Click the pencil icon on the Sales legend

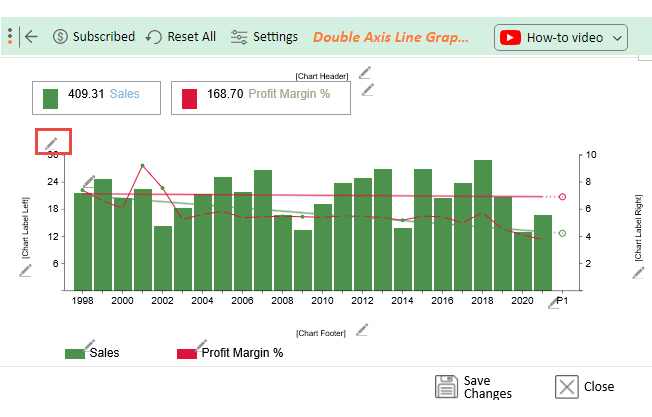(89, 345)
